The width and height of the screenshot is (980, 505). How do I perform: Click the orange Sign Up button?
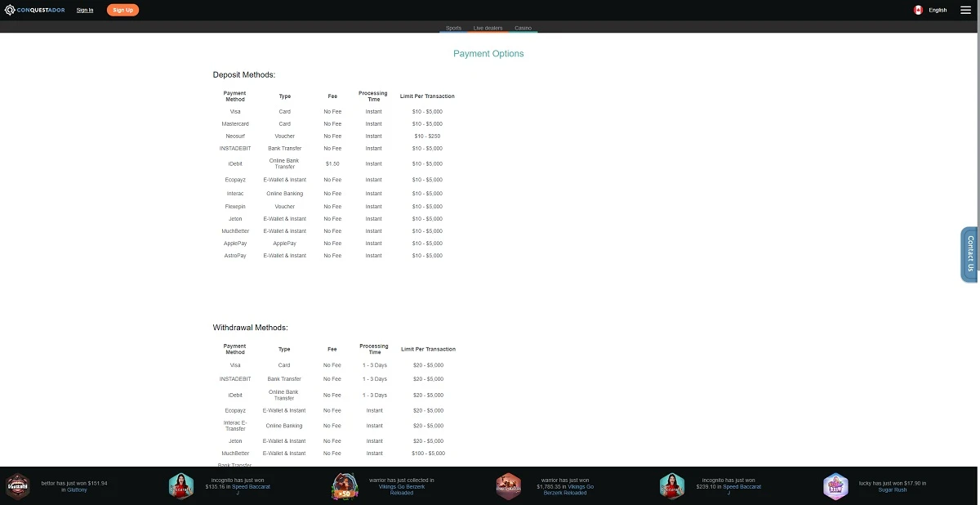coord(122,10)
